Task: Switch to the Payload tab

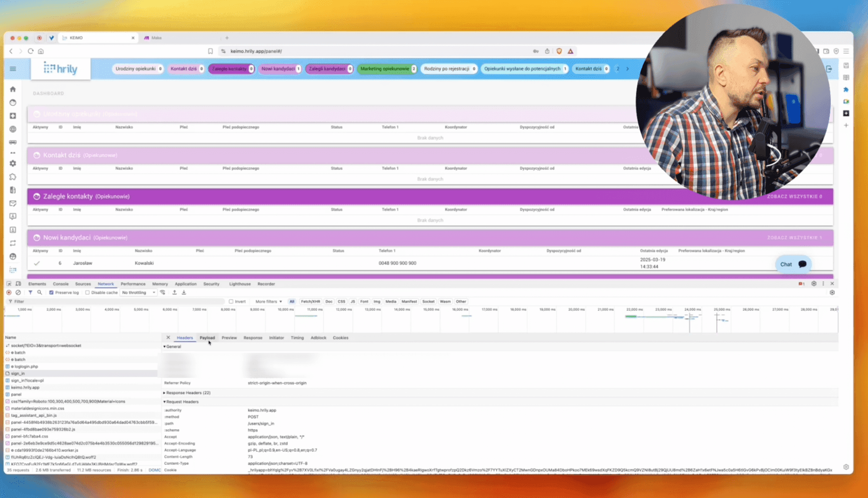Action: (x=207, y=338)
